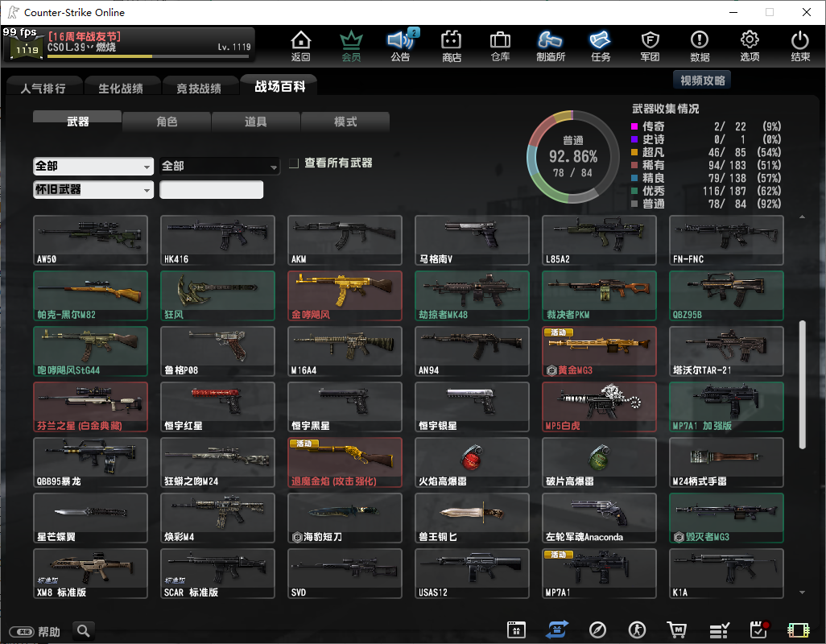Select the 毁灭者MG3 weapon card
This screenshot has width=826, height=644.
point(726,518)
